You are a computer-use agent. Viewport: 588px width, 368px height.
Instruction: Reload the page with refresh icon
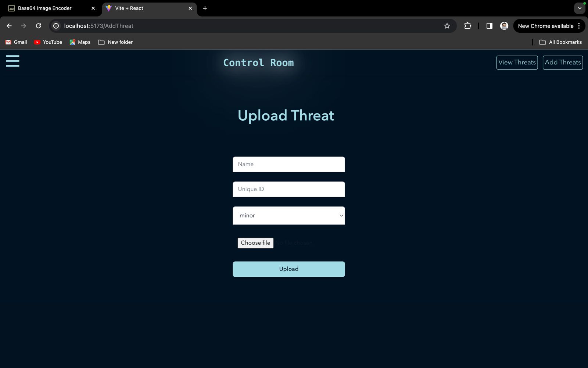39,26
